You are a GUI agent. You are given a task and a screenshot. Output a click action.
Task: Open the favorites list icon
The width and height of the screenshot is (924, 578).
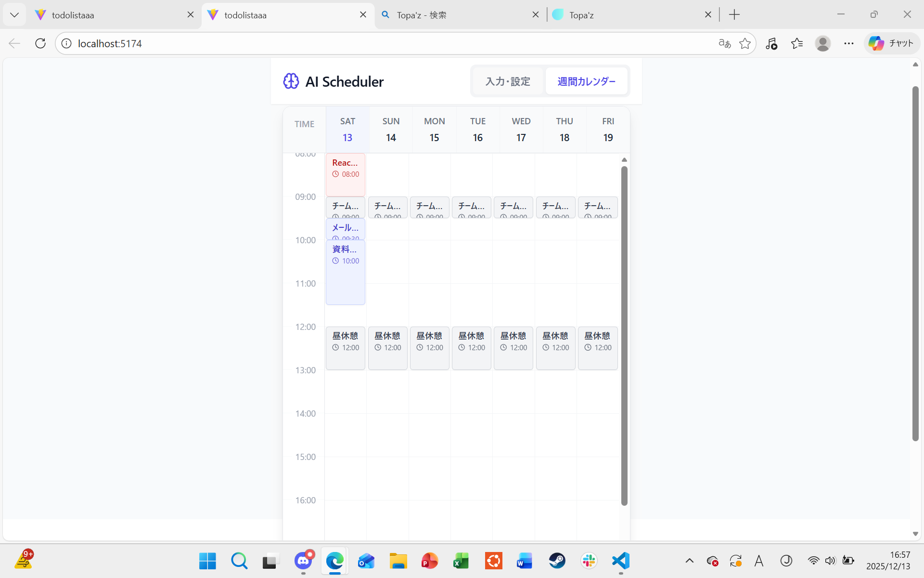tap(797, 43)
